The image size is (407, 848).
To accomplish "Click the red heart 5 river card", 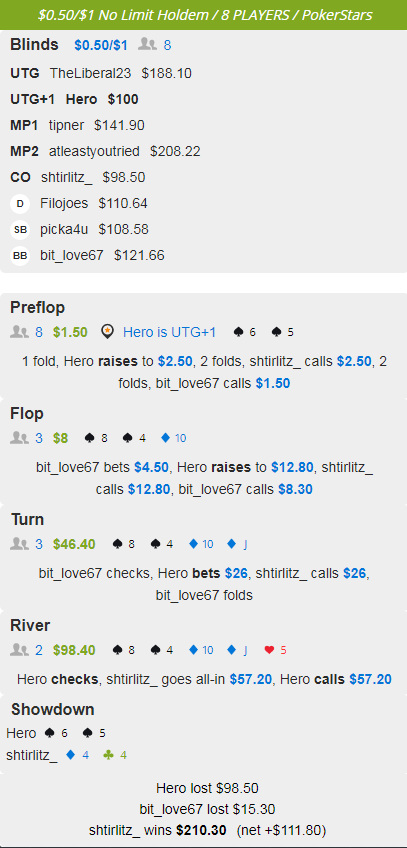I will coord(276,650).
